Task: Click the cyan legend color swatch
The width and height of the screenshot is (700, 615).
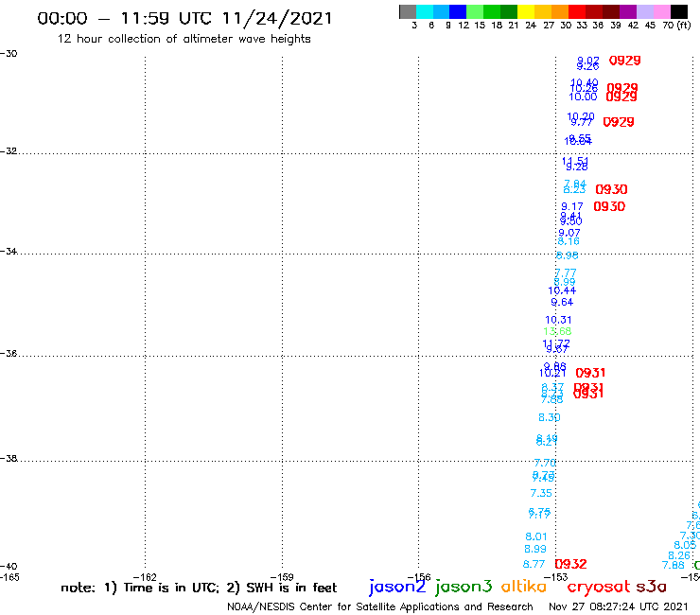Action: point(424,11)
